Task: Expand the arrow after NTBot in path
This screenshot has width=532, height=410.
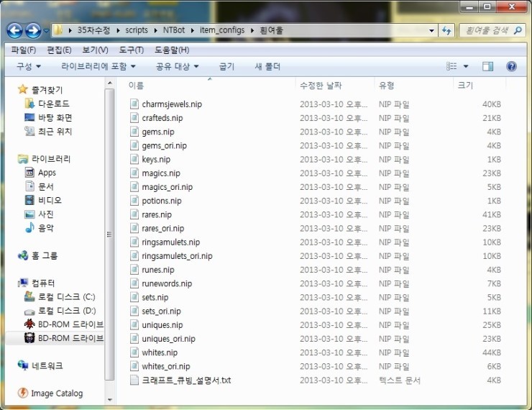Action: tap(193, 30)
